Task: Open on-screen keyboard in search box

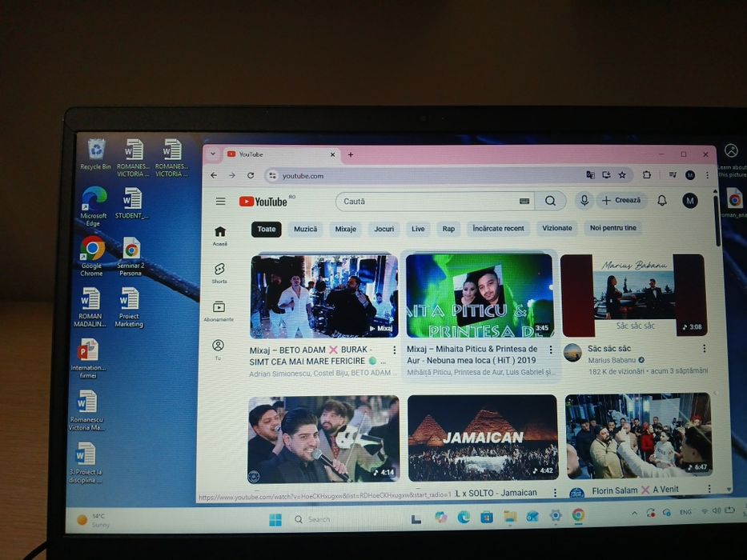Action: point(524,202)
